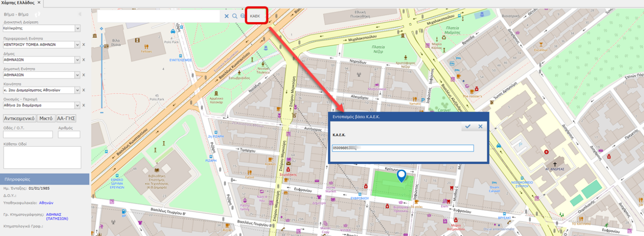Click the magnifier search icon in map toolbar
This screenshot has width=644, height=236.
tap(235, 16)
